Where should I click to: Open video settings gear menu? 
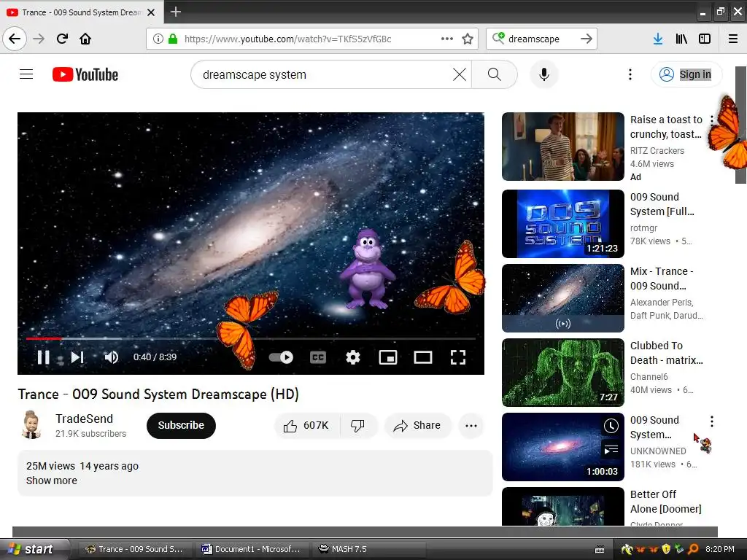(352, 357)
